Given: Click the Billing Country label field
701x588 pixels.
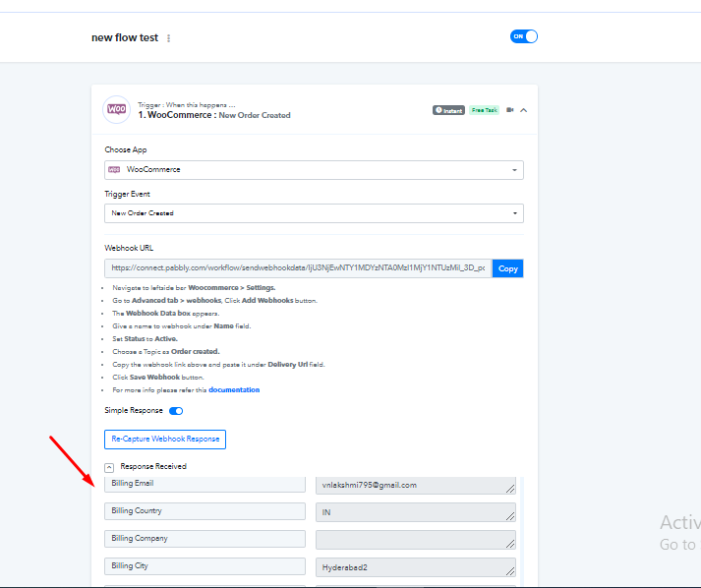Looking at the screenshot, I should click(204, 511).
